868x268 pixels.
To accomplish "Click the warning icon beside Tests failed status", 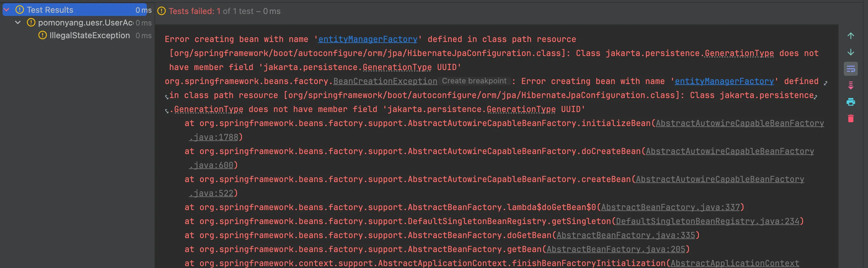I will point(162,11).
